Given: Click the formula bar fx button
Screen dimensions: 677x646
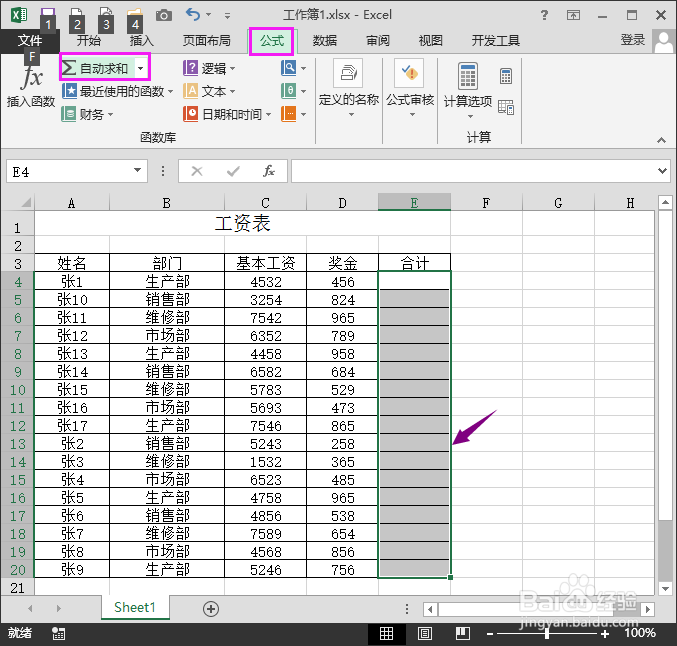Looking at the screenshot, I should click(269, 171).
